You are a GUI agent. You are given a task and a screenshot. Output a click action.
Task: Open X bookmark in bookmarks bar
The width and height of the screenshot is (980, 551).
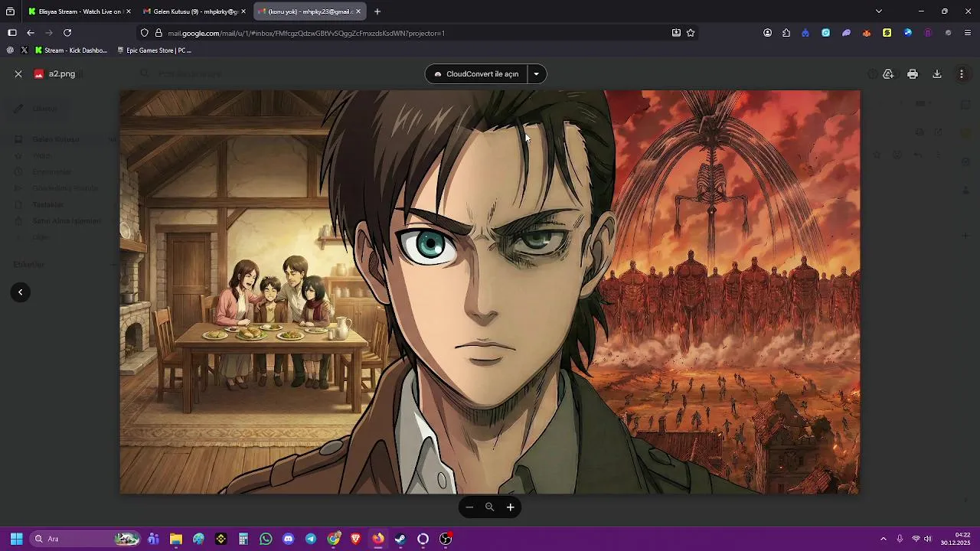pos(24,51)
